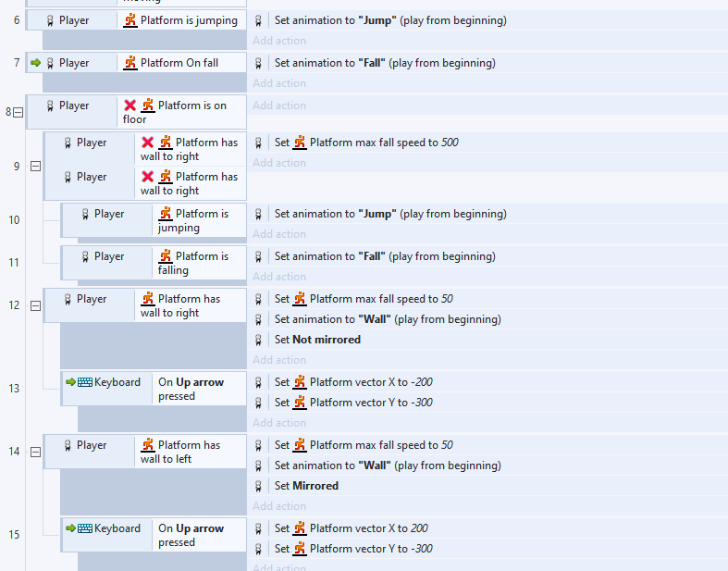Click the Platform behavior icon in event 6
The width and height of the screenshot is (728, 571).
130,20
